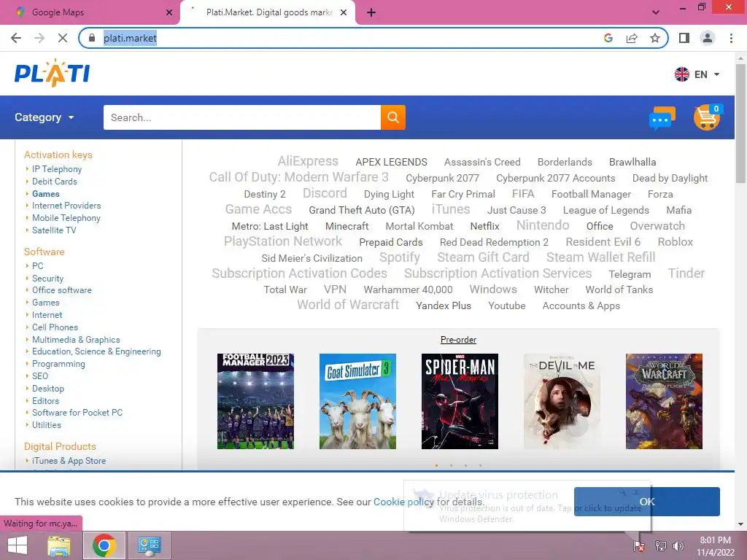This screenshot has width=747, height=560.
Task: Click the Digital Products heading
Action: (60, 446)
